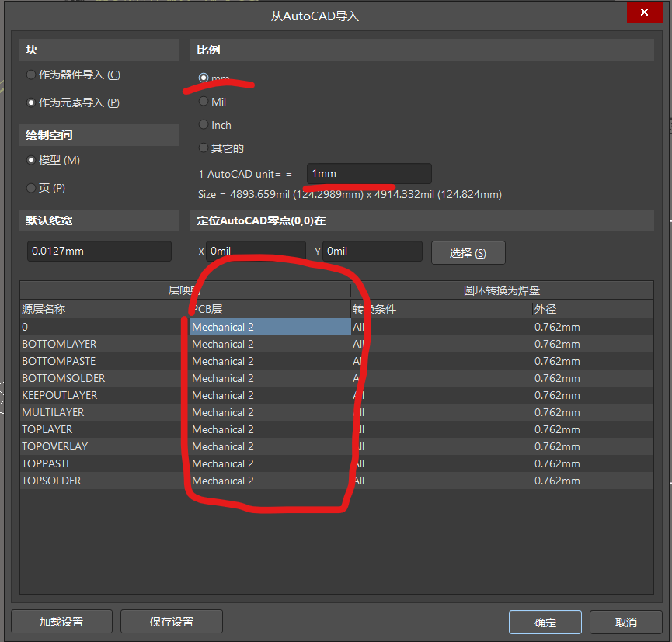Click the 层映射 group header
Screen dimensions: 672x642
[185, 290]
